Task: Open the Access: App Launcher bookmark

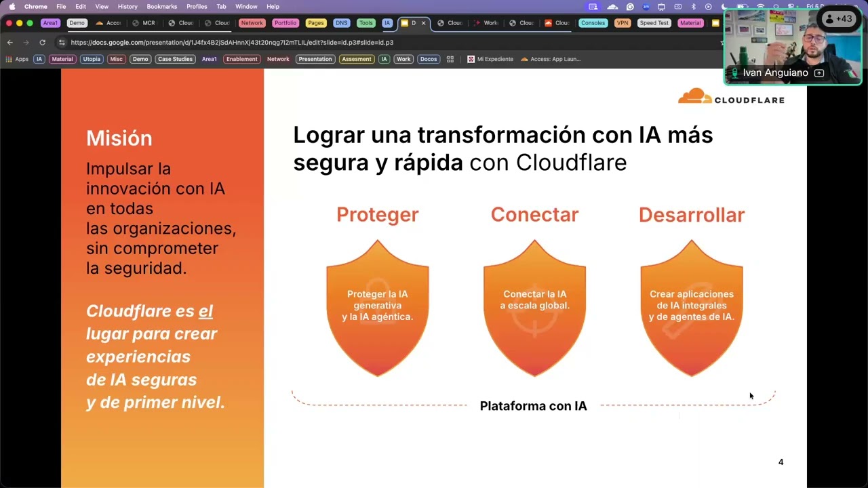Action: (551, 59)
